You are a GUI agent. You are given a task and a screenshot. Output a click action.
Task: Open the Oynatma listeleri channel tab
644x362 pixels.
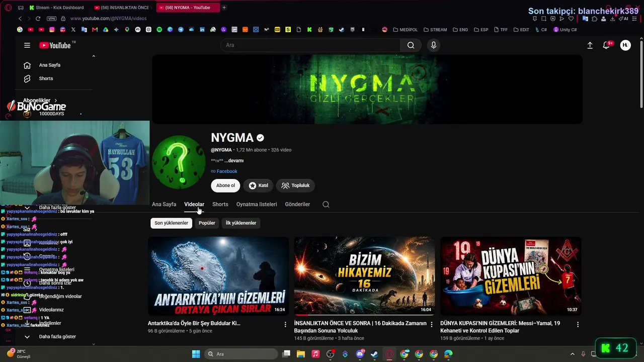point(257,204)
